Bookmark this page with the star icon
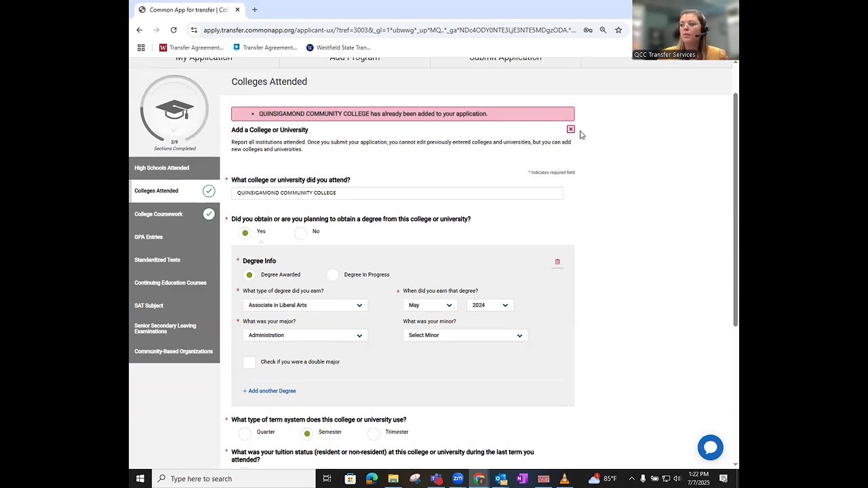The height and width of the screenshot is (488, 868). coord(618,30)
